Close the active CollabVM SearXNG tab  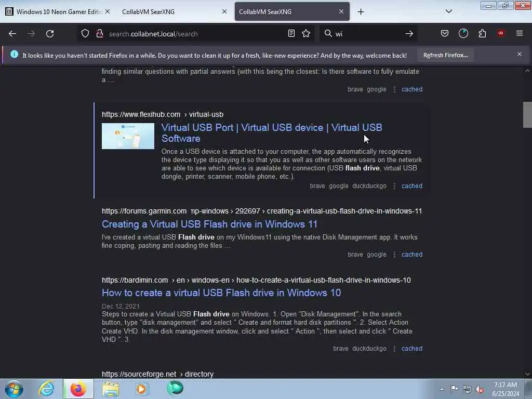[x=341, y=11]
